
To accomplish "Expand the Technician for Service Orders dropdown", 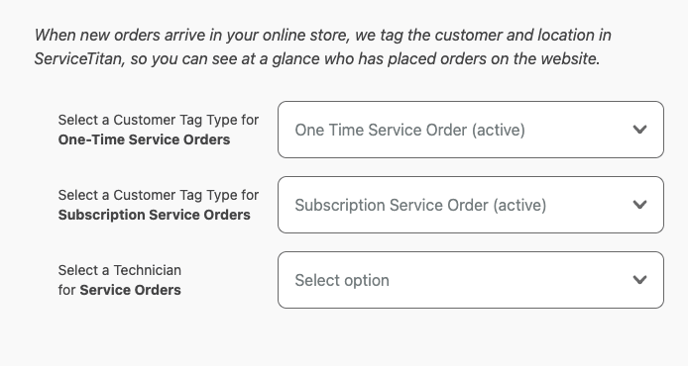I will tap(470, 280).
